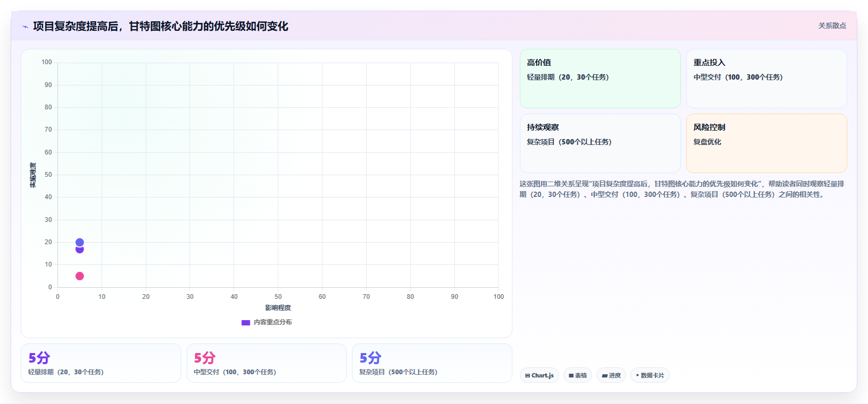Open the 高价值 quadrant card
The image size is (868, 404).
tap(600, 79)
